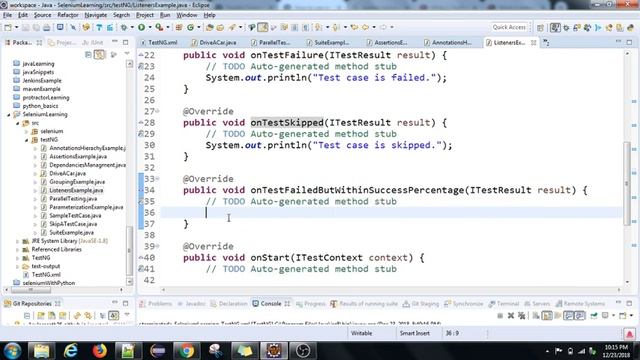Click the New file toolbar icon
This screenshot has height=360, width=640.
tap(8, 27)
